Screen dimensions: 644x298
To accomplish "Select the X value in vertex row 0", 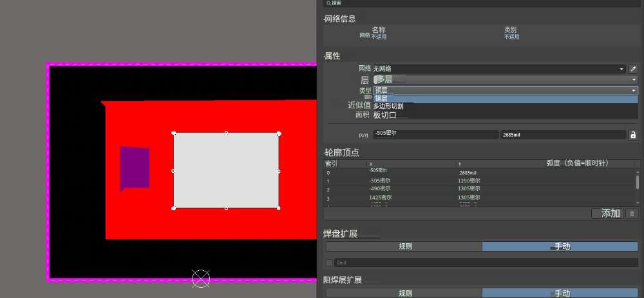I will (379, 170).
